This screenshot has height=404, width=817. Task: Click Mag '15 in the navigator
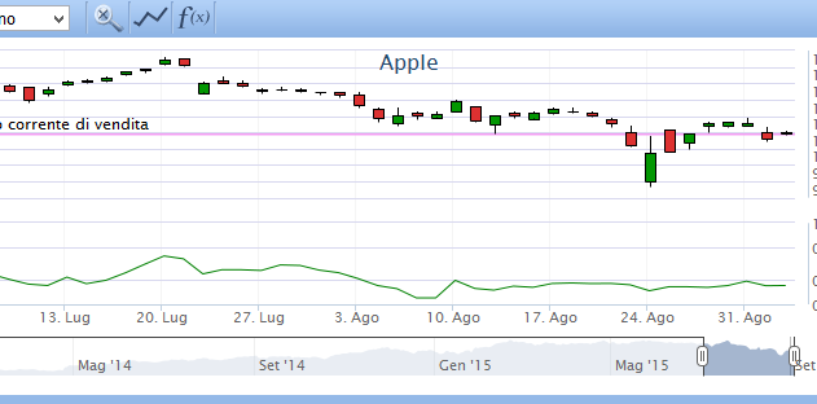click(x=641, y=365)
